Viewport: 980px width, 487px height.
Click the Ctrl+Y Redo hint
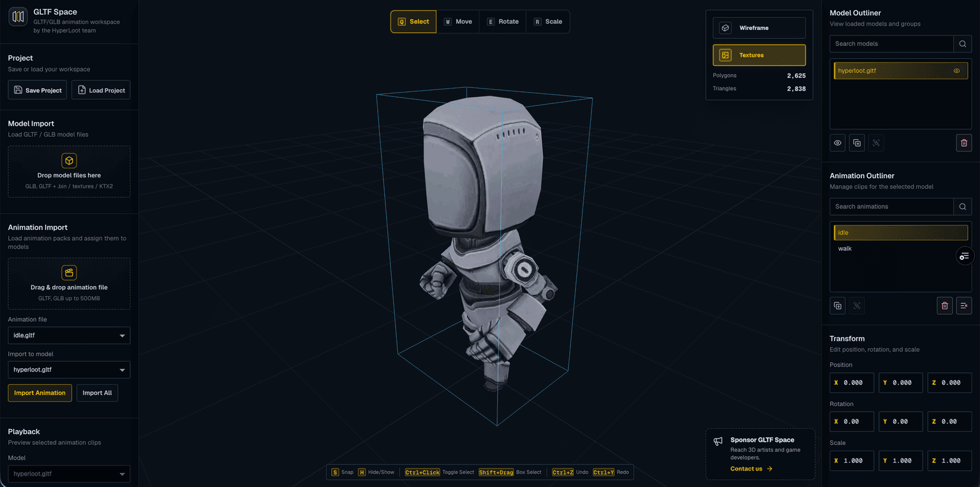click(611, 472)
